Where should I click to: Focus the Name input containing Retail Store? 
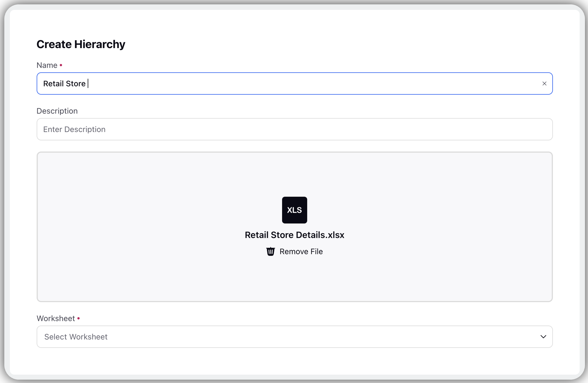tap(295, 83)
